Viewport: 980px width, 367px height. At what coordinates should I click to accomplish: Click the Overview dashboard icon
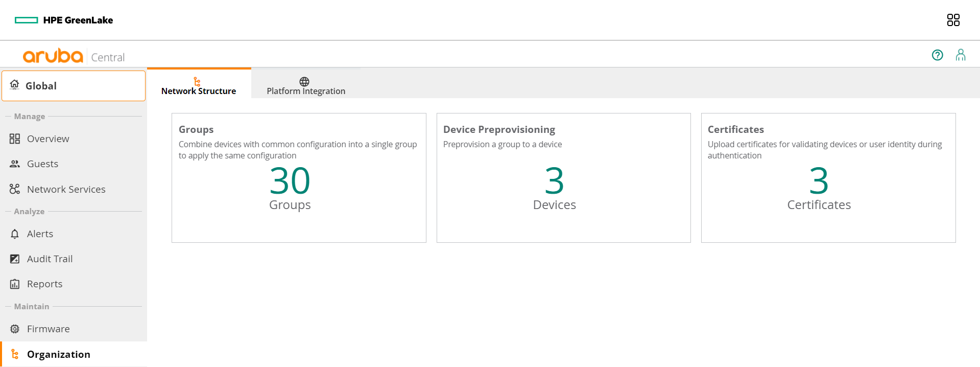(15, 139)
